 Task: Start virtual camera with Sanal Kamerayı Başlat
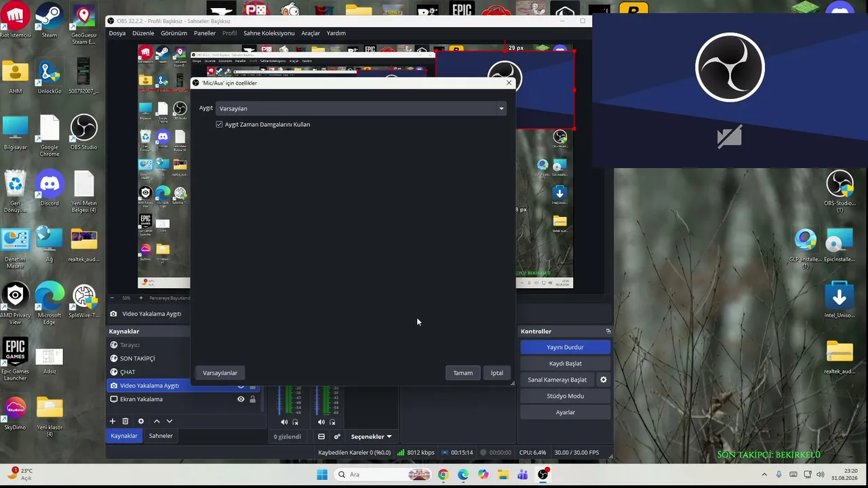(x=557, y=380)
